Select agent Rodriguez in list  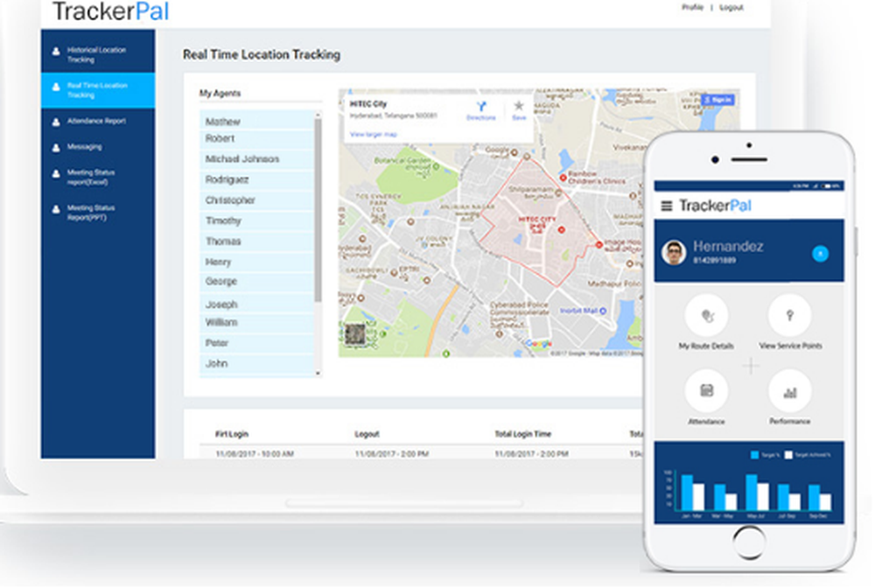click(x=256, y=179)
